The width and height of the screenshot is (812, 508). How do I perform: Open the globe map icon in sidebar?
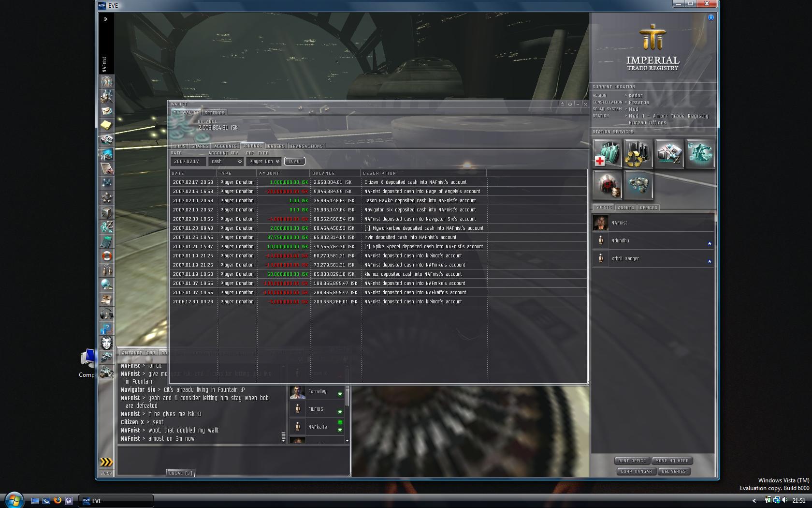coord(106,285)
